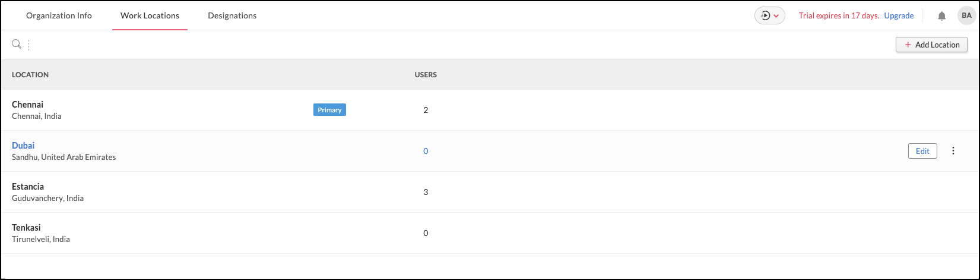The height and width of the screenshot is (280, 980).
Task: Open the BA profile avatar
Action: pyautogui.click(x=966, y=16)
